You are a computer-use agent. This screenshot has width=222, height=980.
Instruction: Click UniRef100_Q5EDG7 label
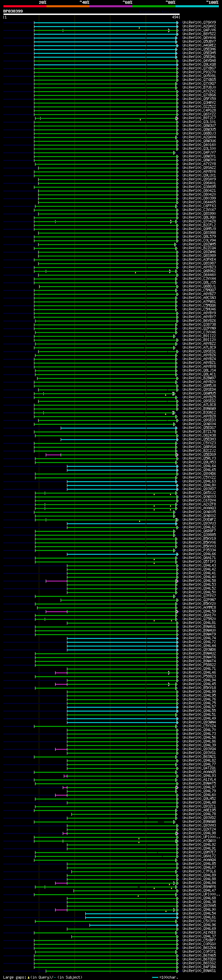coord(199,428)
